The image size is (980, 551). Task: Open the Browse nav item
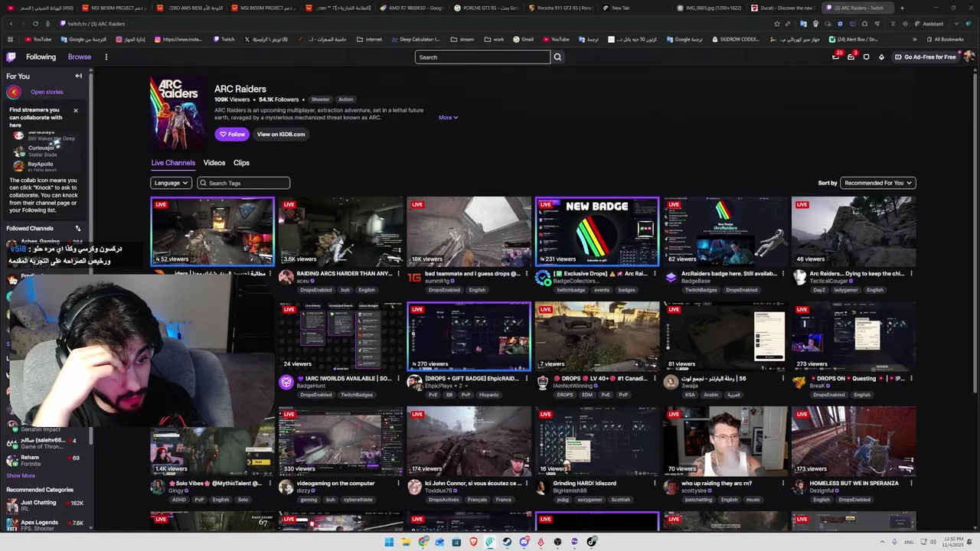tap(79, 57)
